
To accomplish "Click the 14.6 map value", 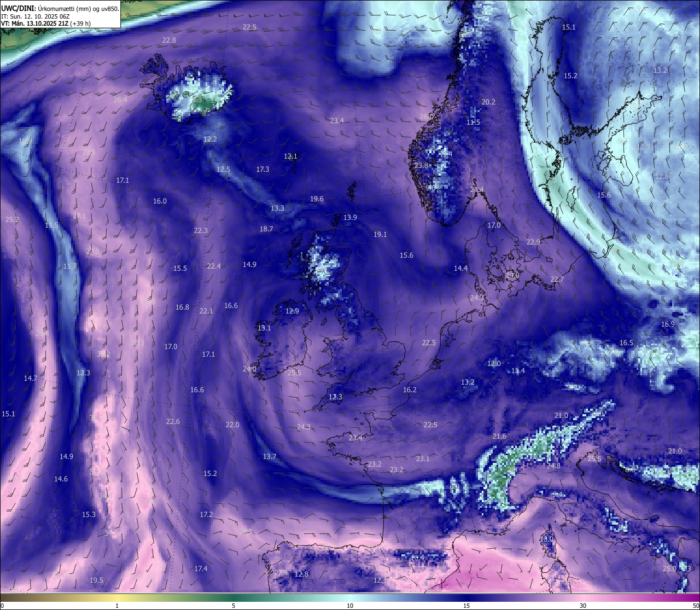I will pos(61,479).
